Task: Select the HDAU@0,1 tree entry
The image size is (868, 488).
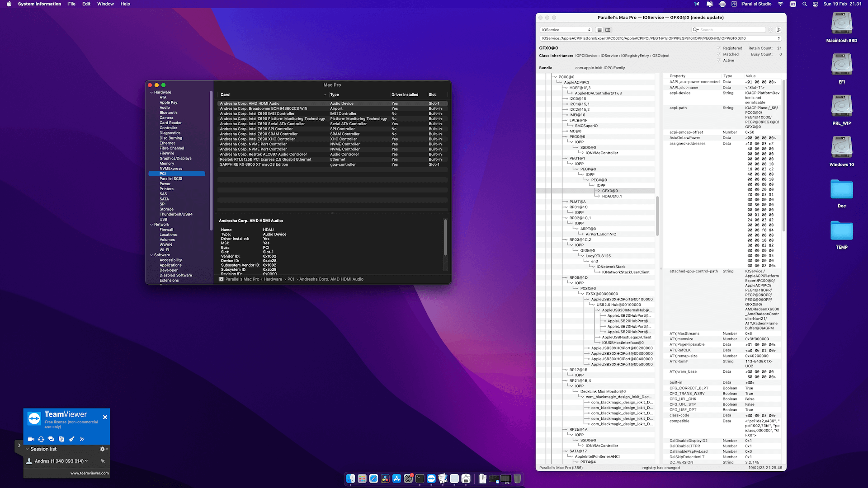Action: [612, 196]
